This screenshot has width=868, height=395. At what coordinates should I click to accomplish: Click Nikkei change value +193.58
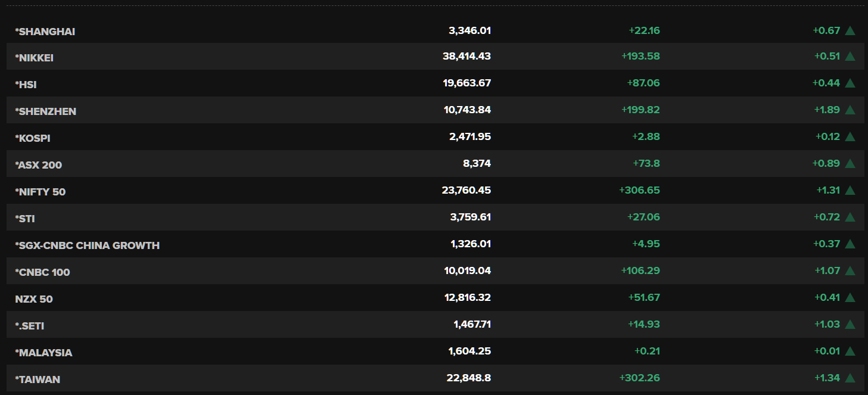click(641, 56)
